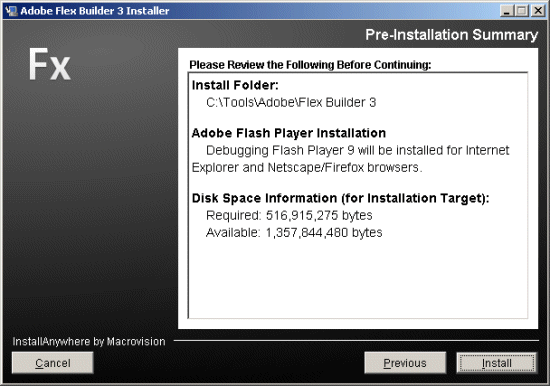Click the Disk Space Information heading
Screen dimensions: 550x386
[340, 198]
